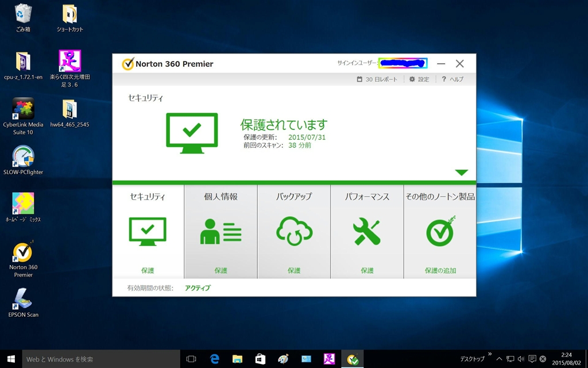The width and height of the screenshot is (588, 368).
Task: Open the Windows Start menu
Action: pos(11,359)
